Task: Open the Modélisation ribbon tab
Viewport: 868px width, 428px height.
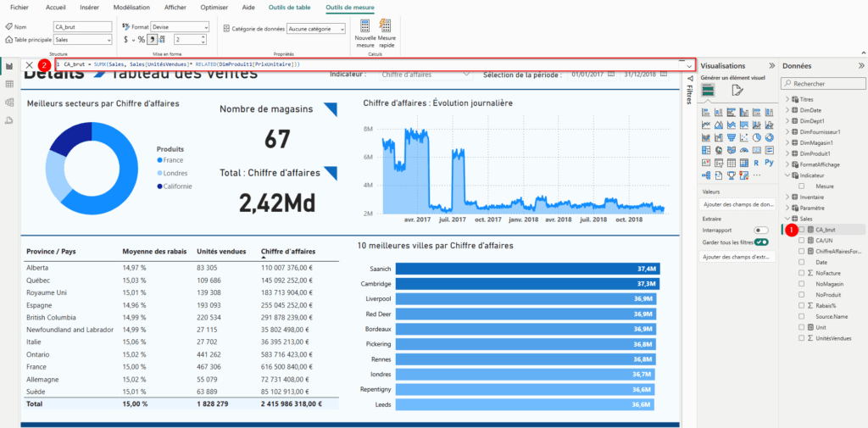Action: [x=131, y=7]
